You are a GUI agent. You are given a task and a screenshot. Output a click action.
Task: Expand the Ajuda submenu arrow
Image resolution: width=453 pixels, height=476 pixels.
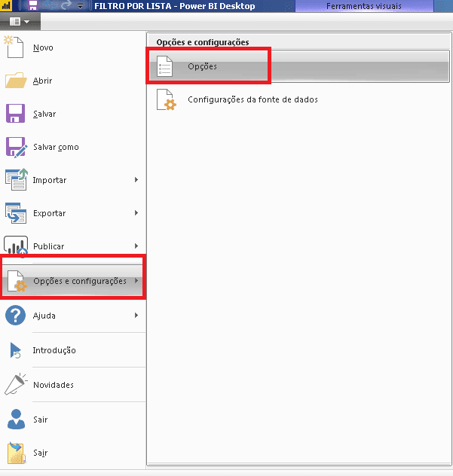tap(136, 316)
